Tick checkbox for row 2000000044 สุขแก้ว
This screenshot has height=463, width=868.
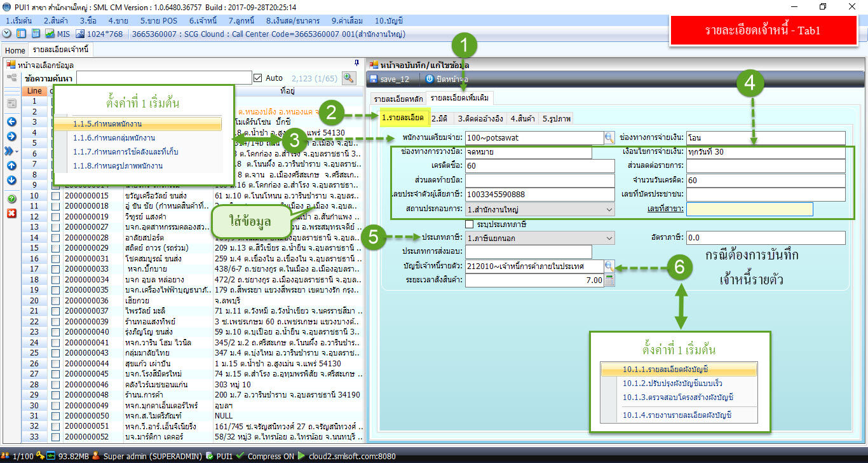[55, 364]
